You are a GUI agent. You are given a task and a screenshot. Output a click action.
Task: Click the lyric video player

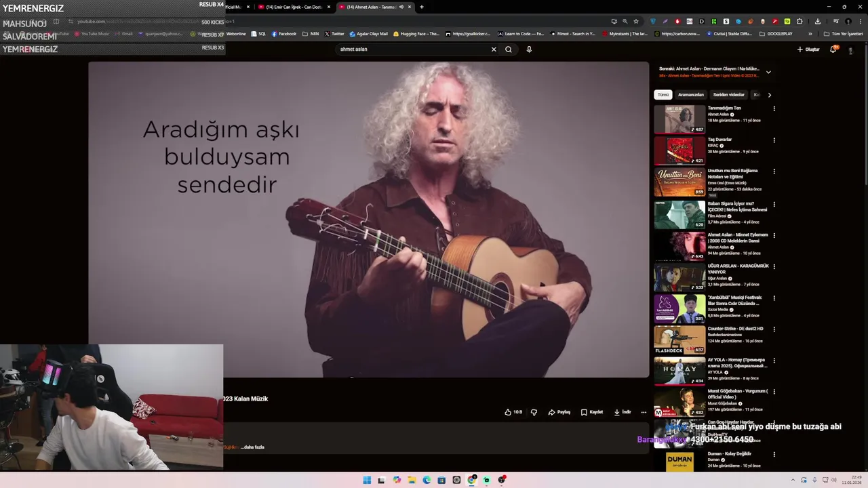pos(368,219)
